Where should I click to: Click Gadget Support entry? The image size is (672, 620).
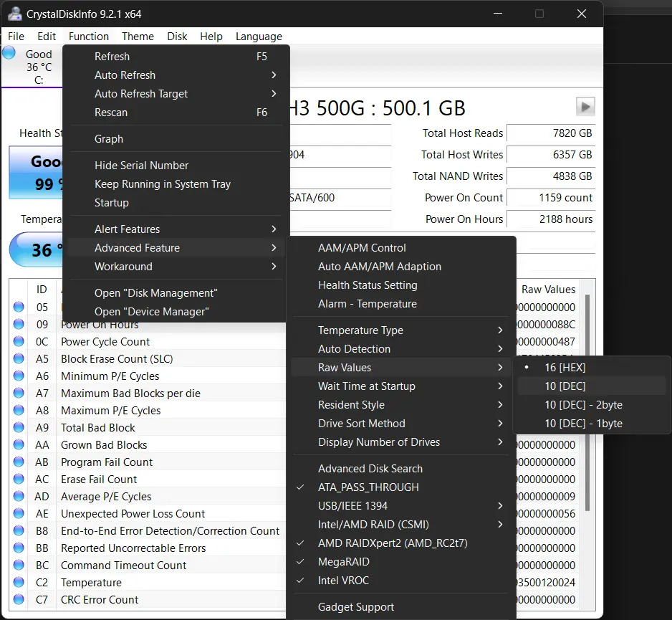coord(400,606)
